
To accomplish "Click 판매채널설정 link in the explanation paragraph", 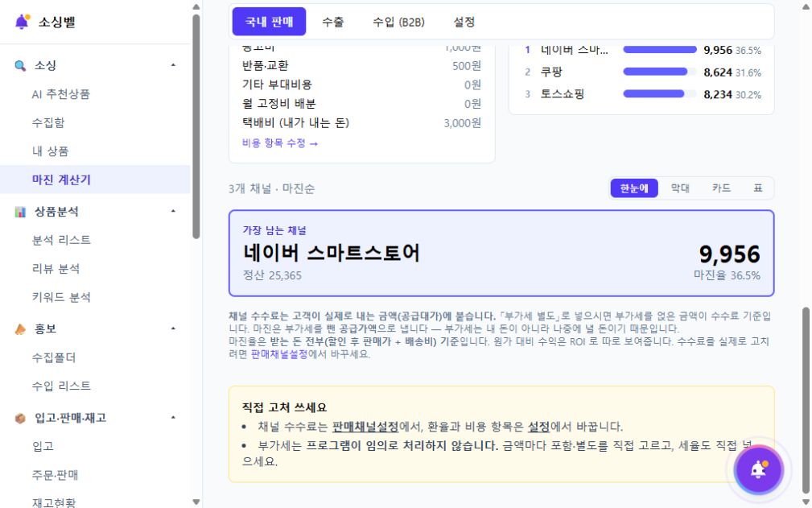I will tap(279, 355).
